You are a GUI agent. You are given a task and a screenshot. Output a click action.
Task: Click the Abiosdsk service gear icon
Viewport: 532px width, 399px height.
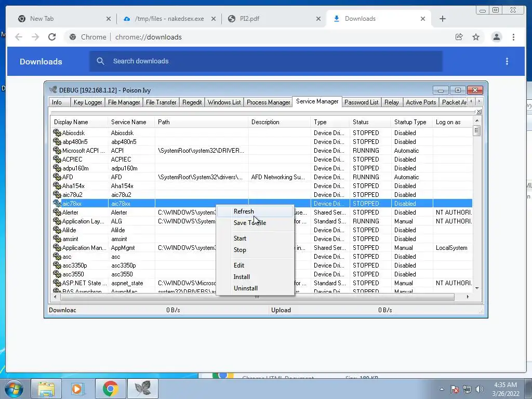[57, 132]
